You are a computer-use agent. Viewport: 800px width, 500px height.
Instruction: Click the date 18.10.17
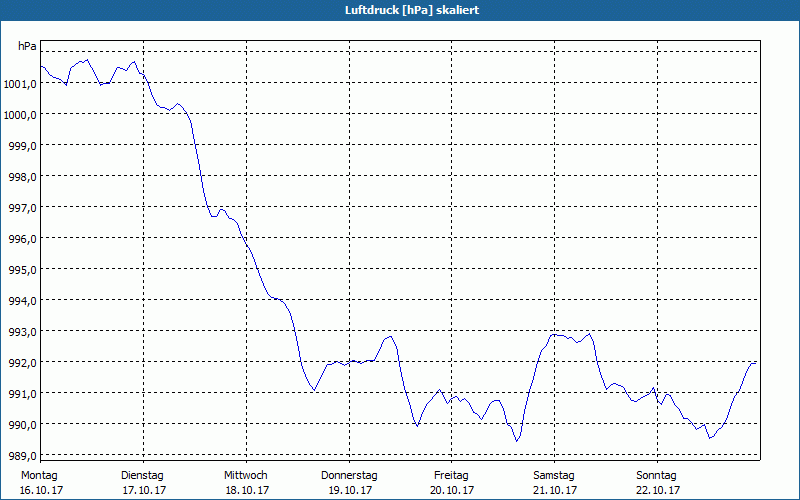(x=247, y=490)
